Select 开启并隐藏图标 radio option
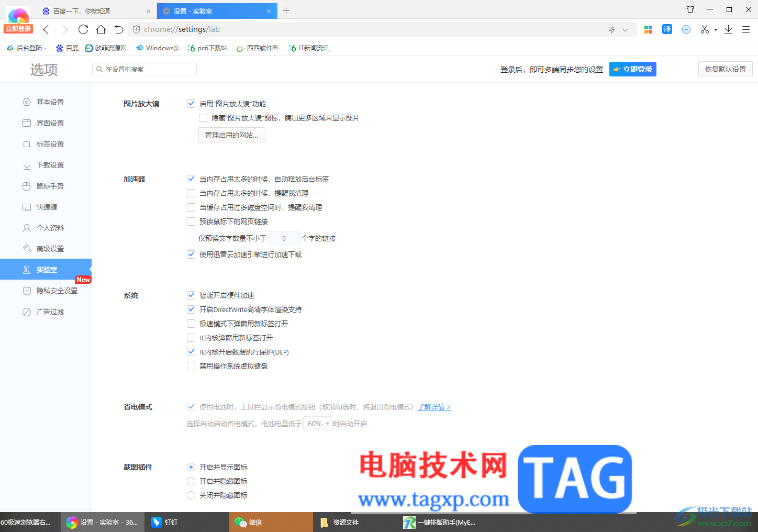 (191, 481)
